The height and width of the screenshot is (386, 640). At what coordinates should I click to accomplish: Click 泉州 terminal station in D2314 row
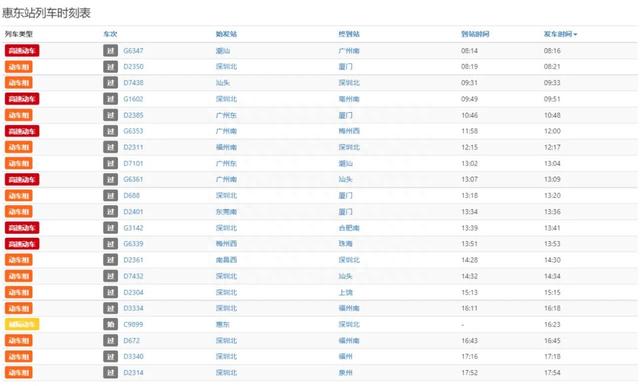[x=345, y=373]
